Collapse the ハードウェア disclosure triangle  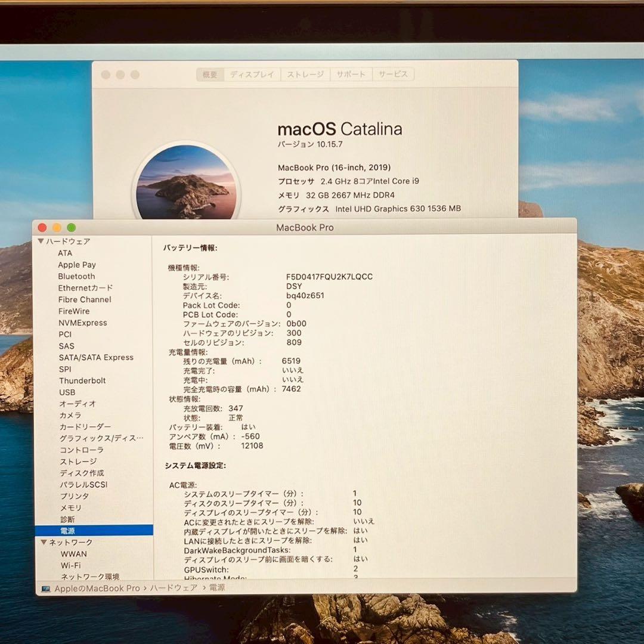[41, 241]
